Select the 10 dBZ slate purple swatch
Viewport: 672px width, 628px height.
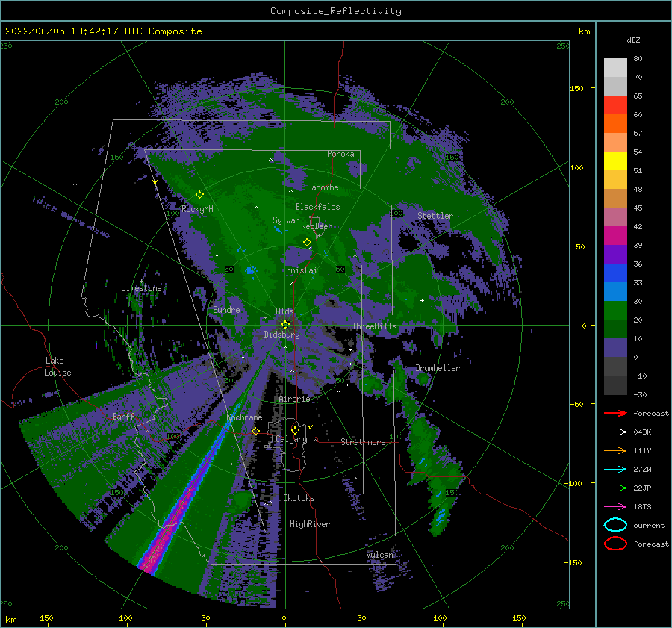pyautogui.click(x=615, y=348)
